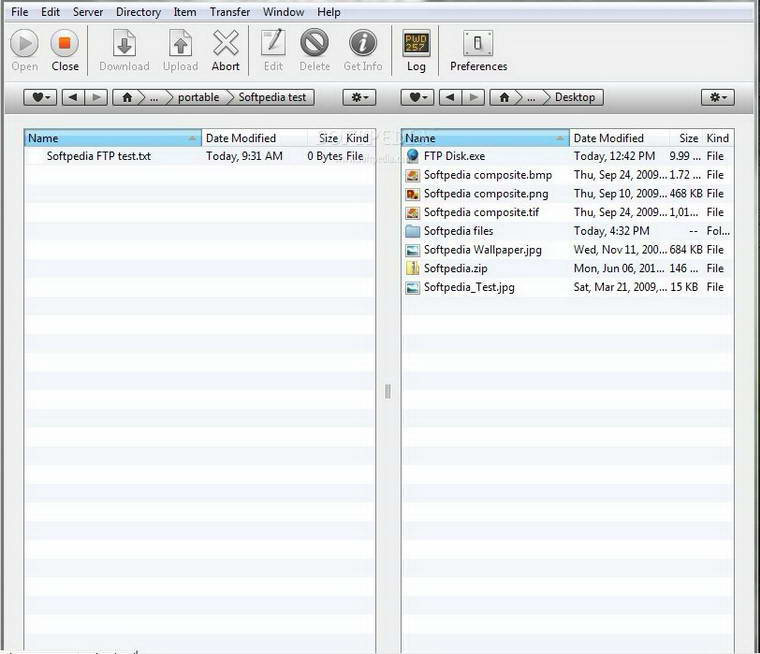Go forward in left pane history
Viewport: 760px width, 654px height.
coord(96,97)
